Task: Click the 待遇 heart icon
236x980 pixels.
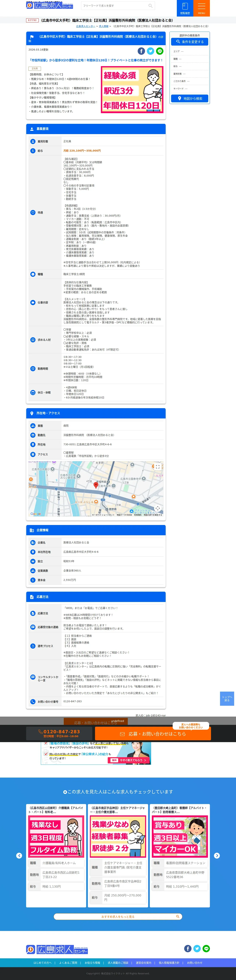Action: pyautogui.click(x=33, y=213)
